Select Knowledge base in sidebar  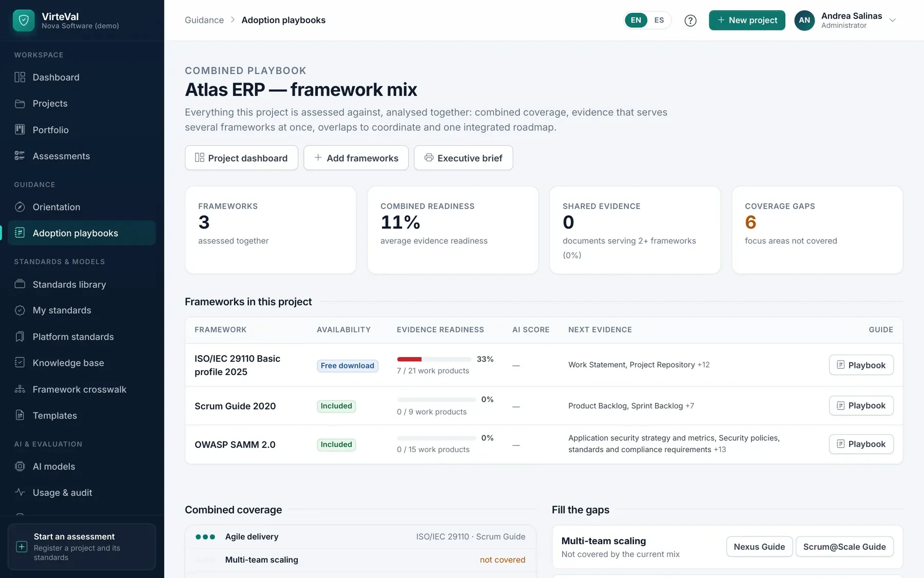point(82,363)
